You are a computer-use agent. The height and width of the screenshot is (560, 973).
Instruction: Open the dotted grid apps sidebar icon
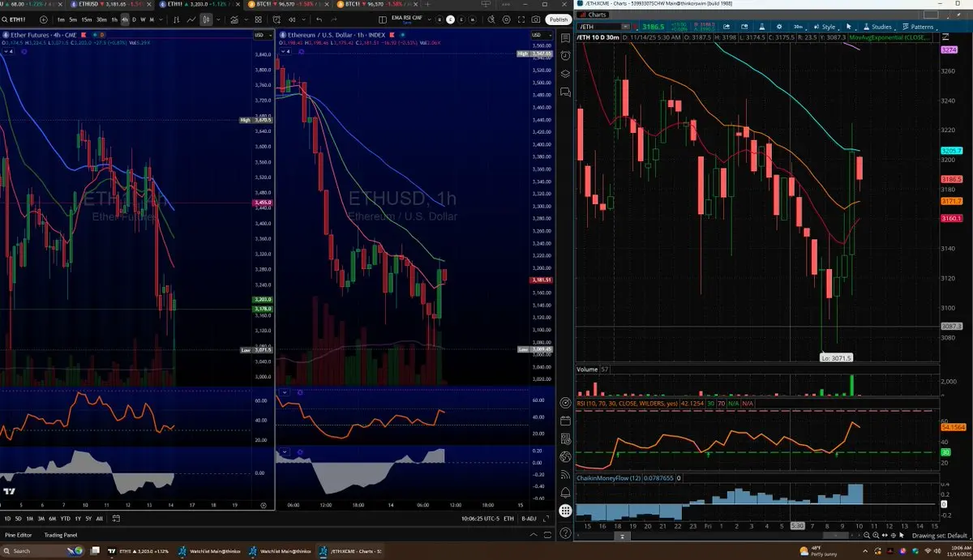click(x=565, y=510)
